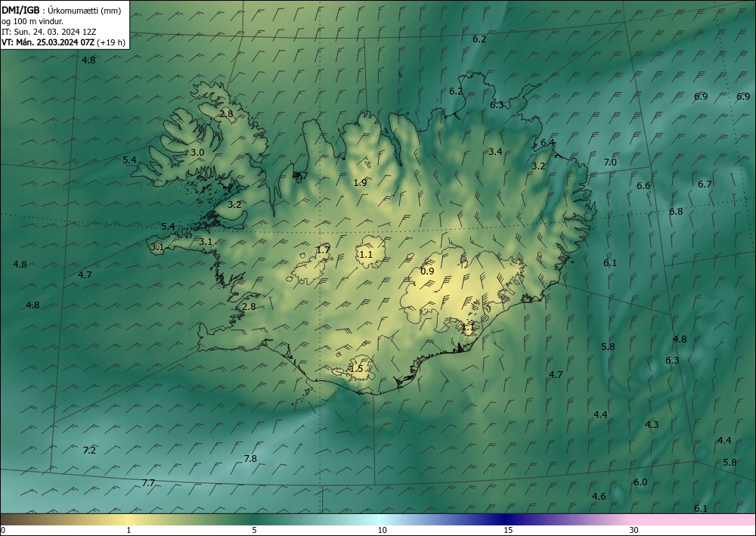Click the '(+19 h)' forecast offset text
756x536 pixels.
click(111, 42)
